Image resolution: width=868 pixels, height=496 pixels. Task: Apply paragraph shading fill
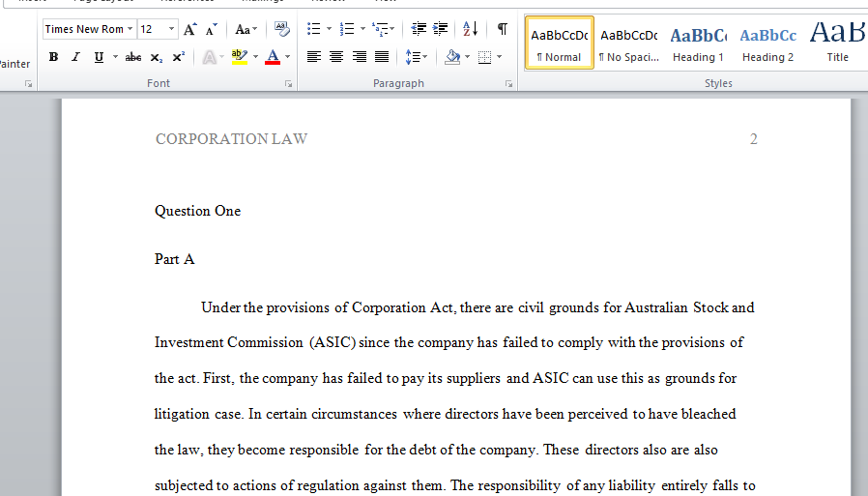(452, 56)
